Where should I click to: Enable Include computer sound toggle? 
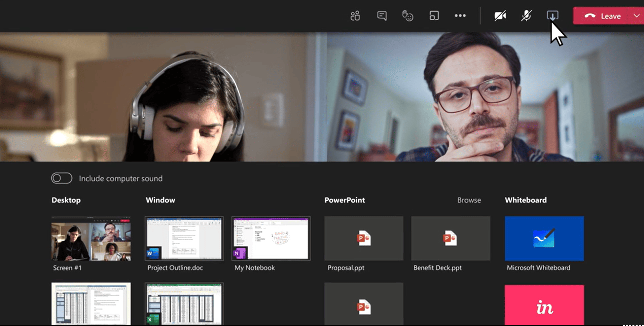(62, 178)
